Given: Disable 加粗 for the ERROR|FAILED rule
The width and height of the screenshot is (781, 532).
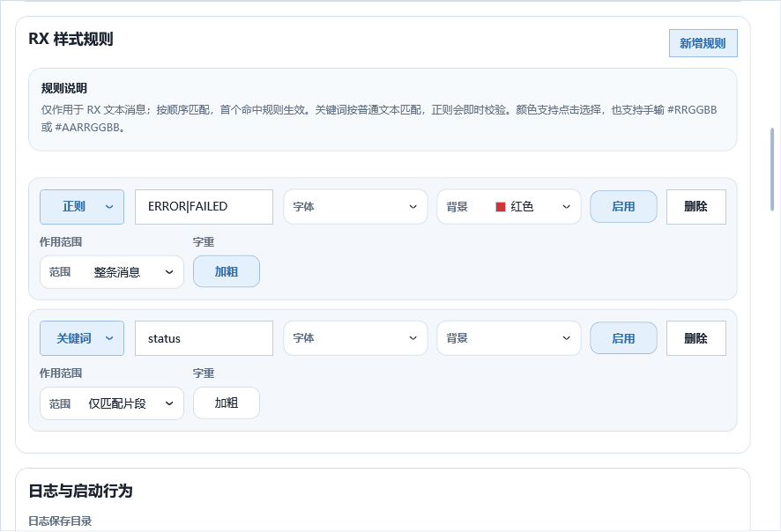Looking at the screenshot, I should pyautogui.click(x=227, y=271).
